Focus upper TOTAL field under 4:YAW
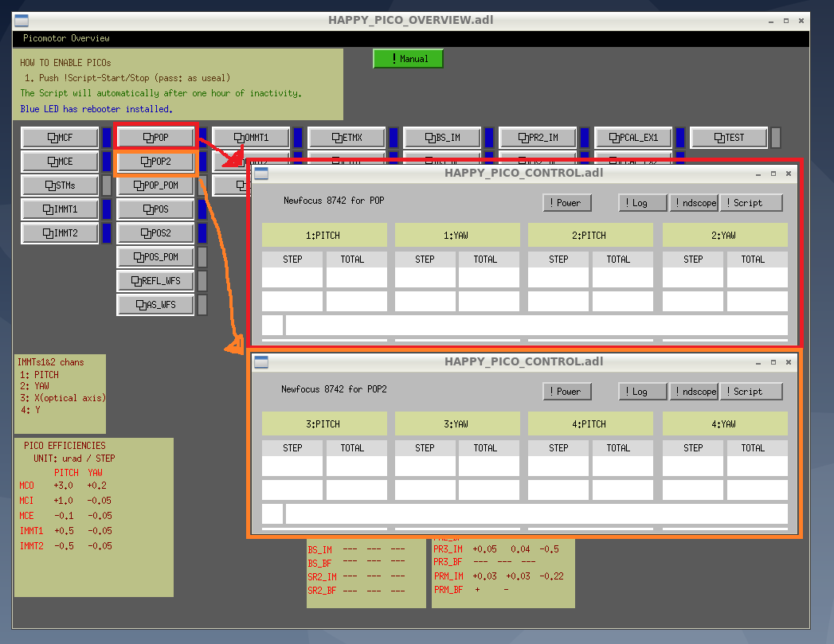 coord(758,466)
